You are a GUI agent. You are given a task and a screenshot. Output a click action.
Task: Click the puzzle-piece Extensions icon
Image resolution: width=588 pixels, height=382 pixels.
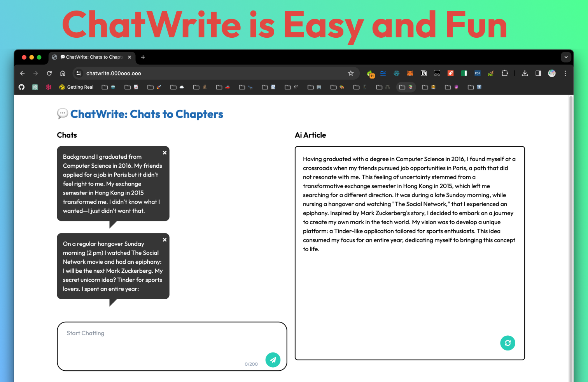coord(504,73)
